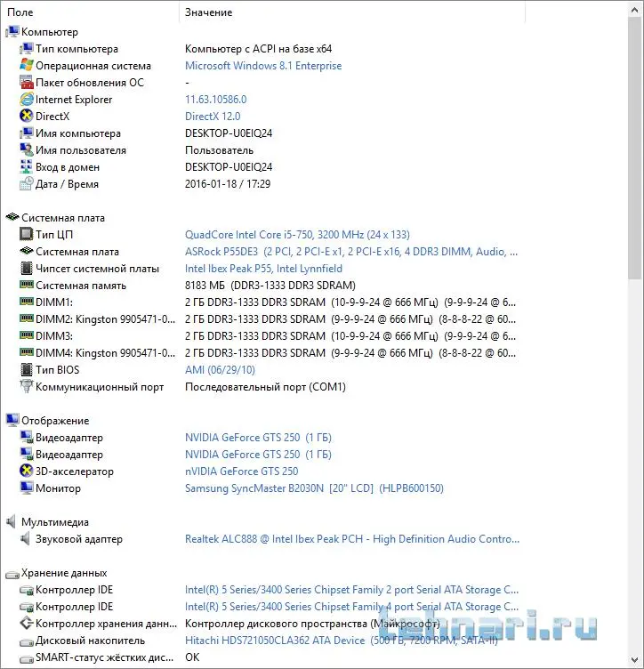The image size is (644, 669).
Task: Click the Тип BIOS chip icon
Action: (x=26, y=369)
